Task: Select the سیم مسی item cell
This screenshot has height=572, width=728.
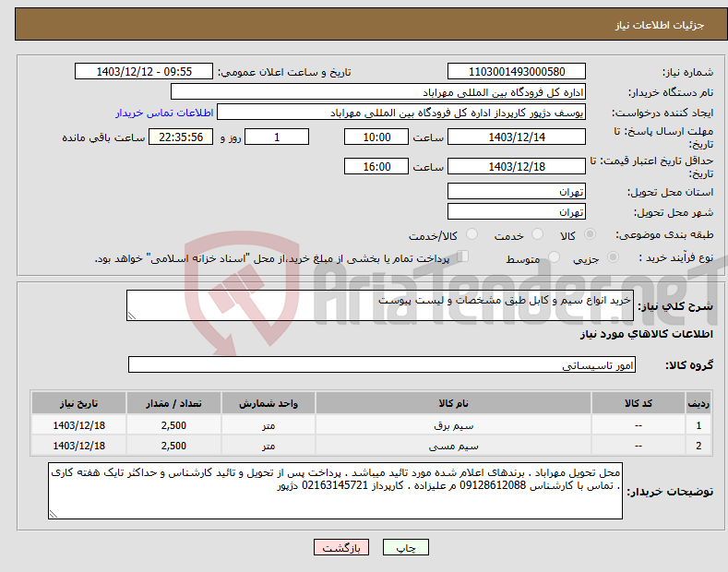Action: click(x=453, y=446)
